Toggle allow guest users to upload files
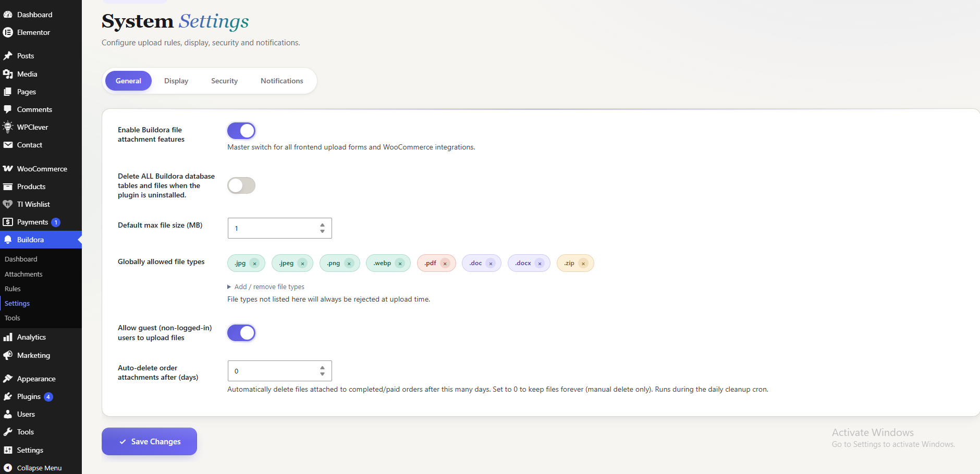The width and height of the screenshot is (980, 474). (x=241, y=333)
